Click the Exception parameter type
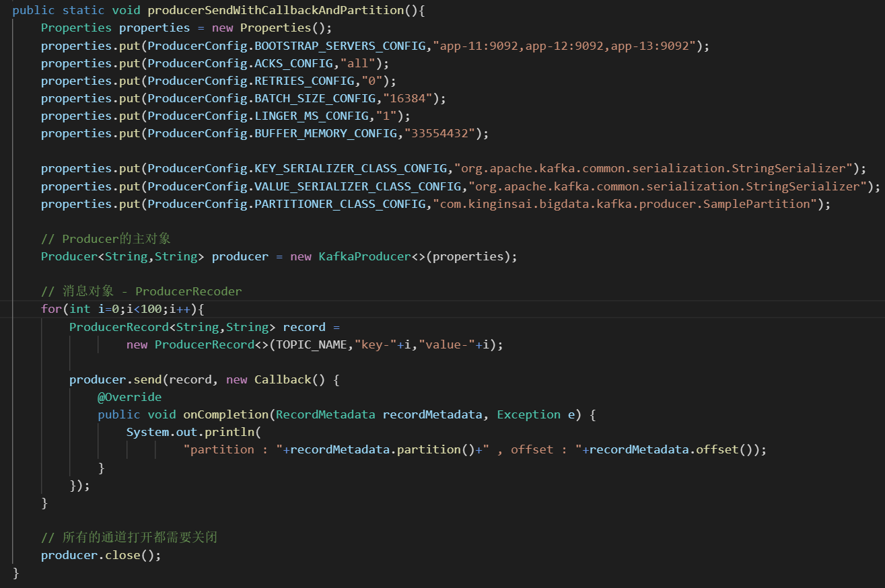Screen dimensions: 885x588 coord(528,414)
